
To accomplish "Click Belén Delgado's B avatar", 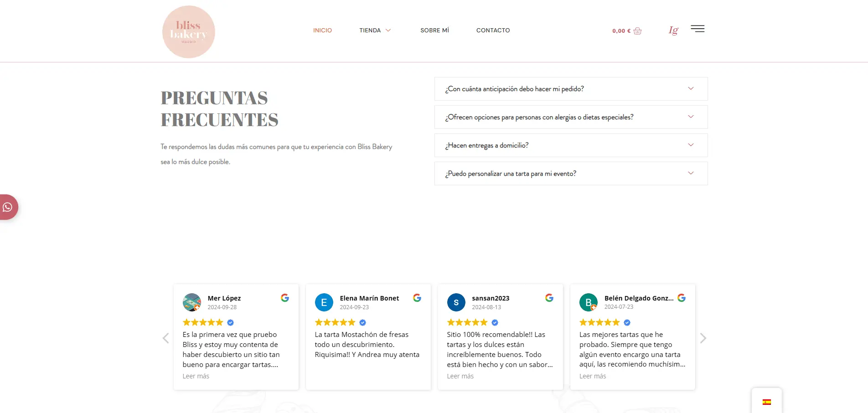I will point(589,302).
